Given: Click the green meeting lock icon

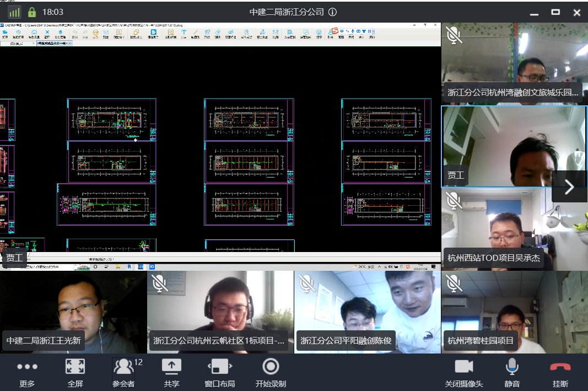Looking at the screenshot, I should [32, 12].
